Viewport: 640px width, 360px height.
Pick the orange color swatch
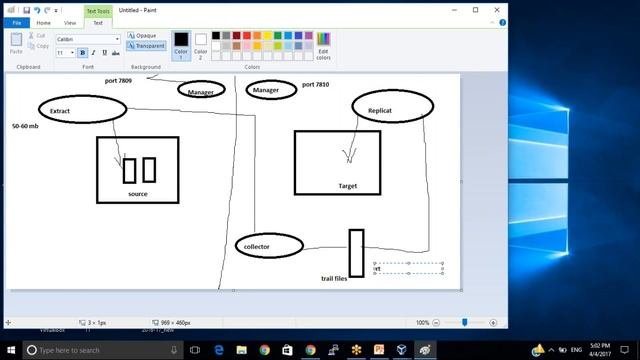coord(257,36)
